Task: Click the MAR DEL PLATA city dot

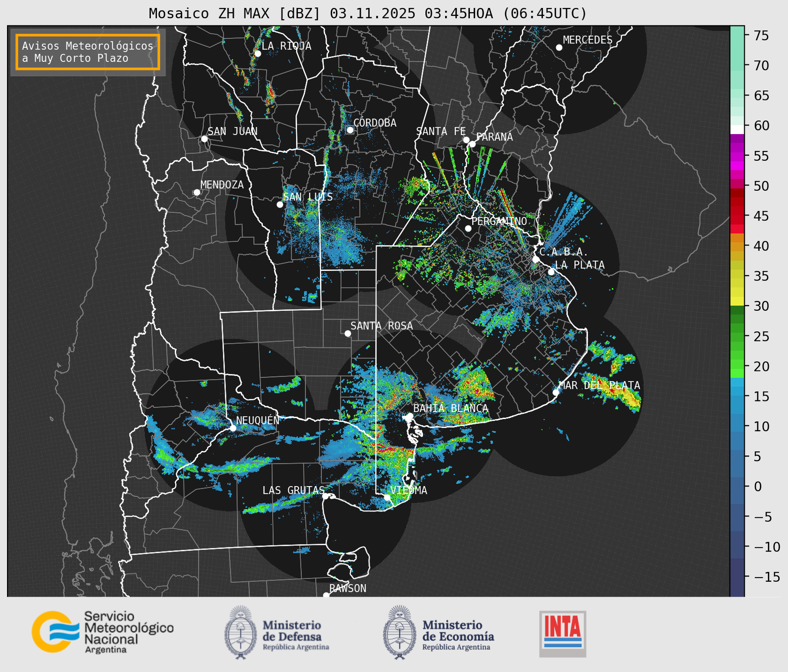Action: tap(556, 393)
